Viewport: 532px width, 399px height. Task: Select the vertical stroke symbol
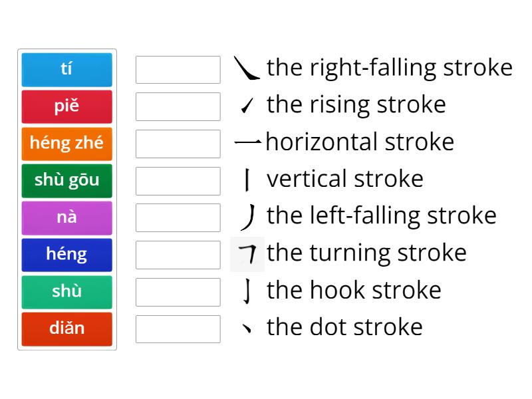[247, 178]
